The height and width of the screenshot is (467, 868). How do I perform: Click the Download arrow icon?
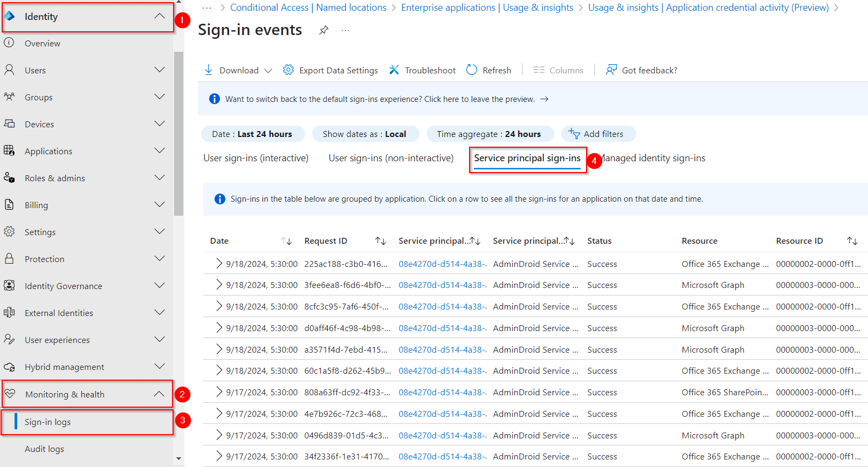coord(209,70)
